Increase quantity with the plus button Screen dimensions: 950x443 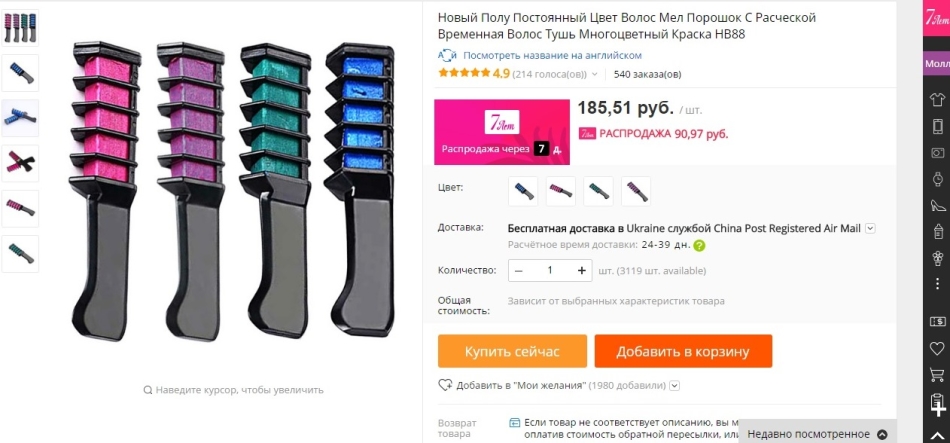[x=582, y=270]
